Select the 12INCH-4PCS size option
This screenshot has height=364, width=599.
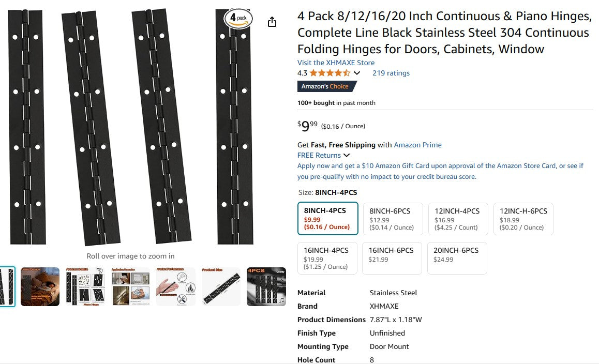coord(458,218)
